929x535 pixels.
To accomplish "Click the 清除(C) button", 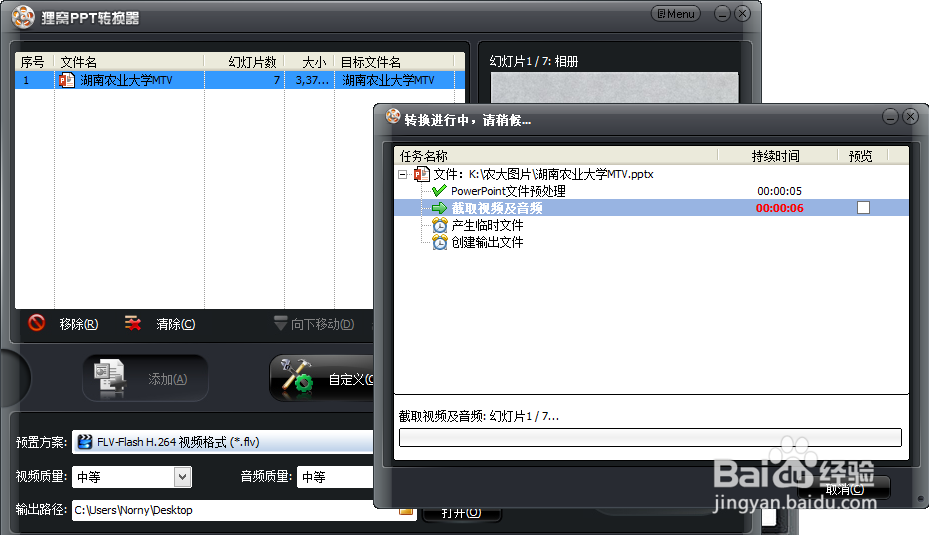I will 175,324.
